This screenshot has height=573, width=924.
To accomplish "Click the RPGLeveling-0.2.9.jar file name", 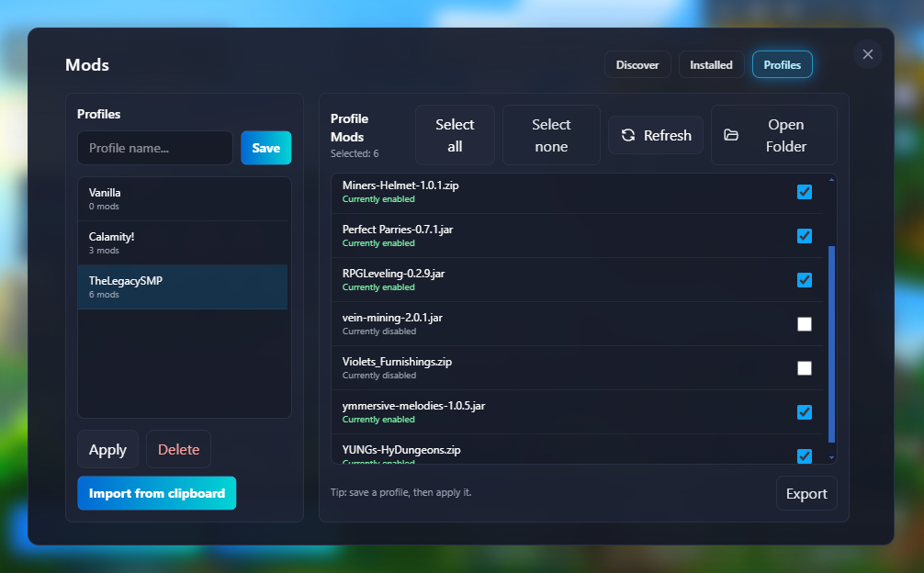I will (394, 274).
